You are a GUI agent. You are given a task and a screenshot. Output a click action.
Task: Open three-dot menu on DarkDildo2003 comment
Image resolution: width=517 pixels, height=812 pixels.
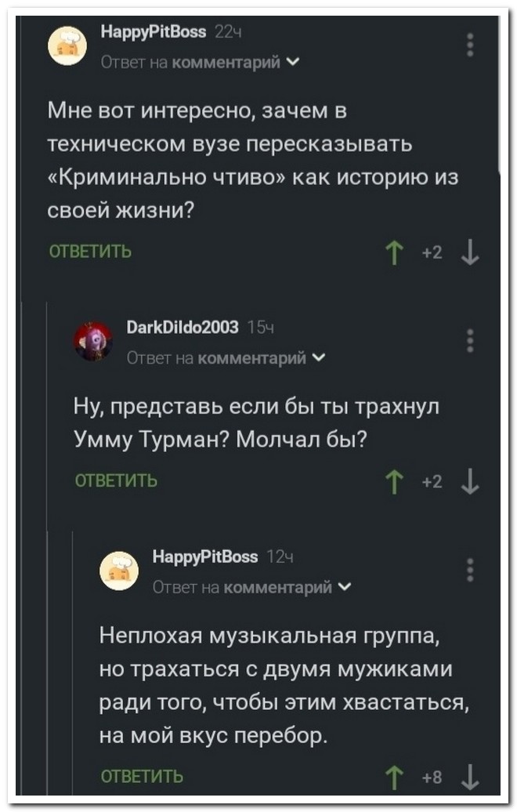tap(470, 342)
